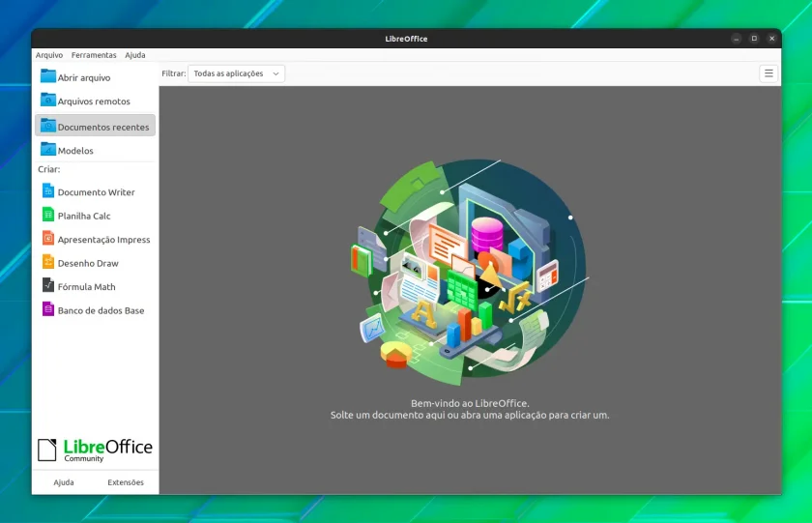Create a new Documento Writer

(x=96, y=191)
